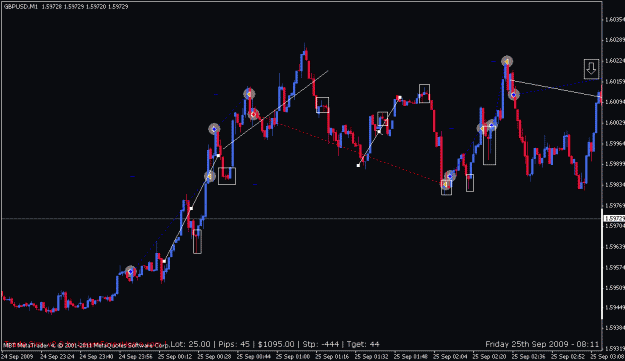Click the 1.5996 price axis label
Image resolution: width=625 pixels, height=361 pixels.
click(x=615, y=143)
